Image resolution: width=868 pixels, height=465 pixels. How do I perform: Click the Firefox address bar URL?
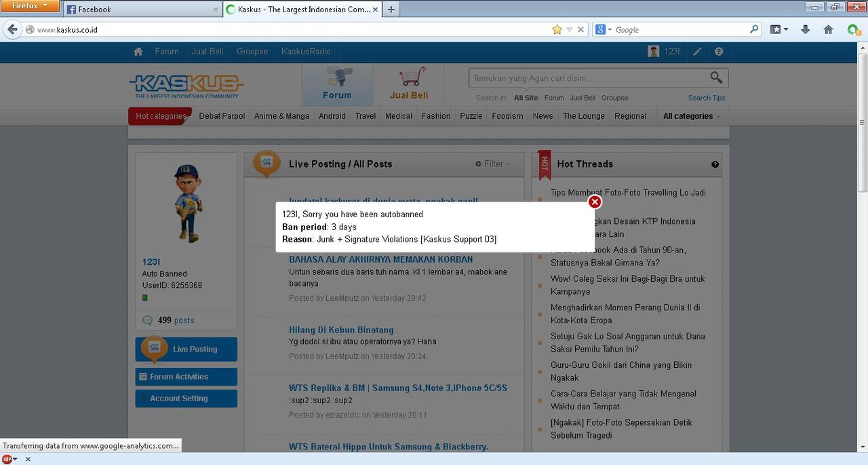pos(67,30)
